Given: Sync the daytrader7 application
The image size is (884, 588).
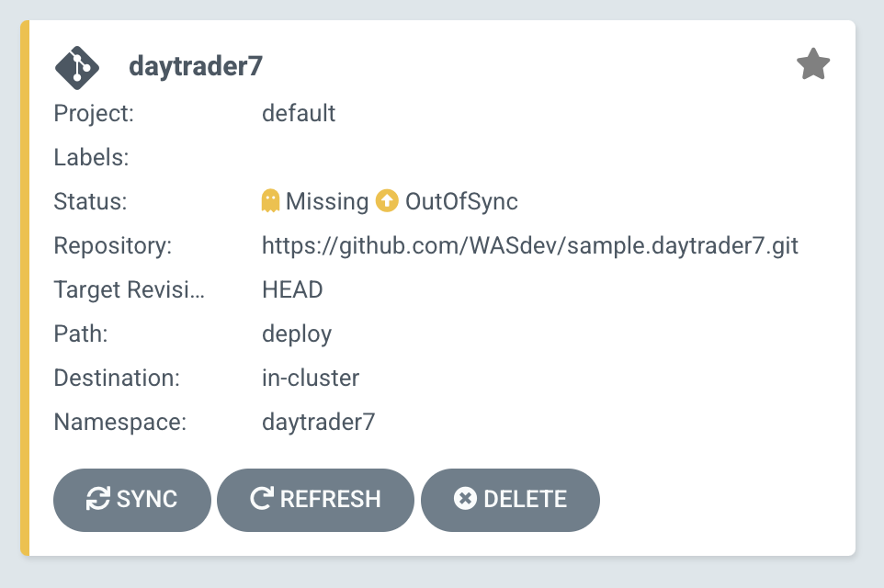Looking at the screenshot, I should click(132, 500).
